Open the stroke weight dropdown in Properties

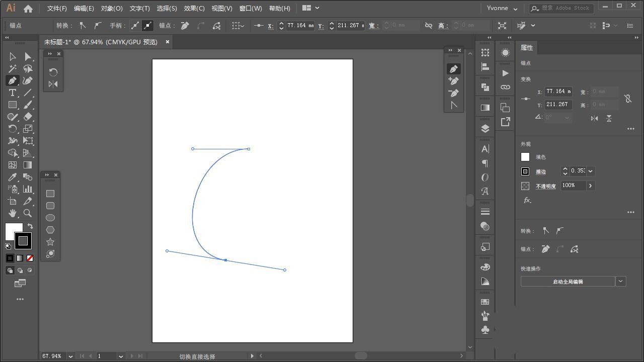pyautogui.click(x=590, y=171)
